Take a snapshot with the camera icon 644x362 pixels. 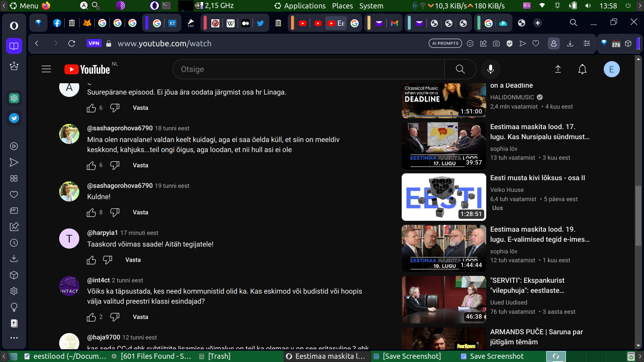[x=496, y=43]
